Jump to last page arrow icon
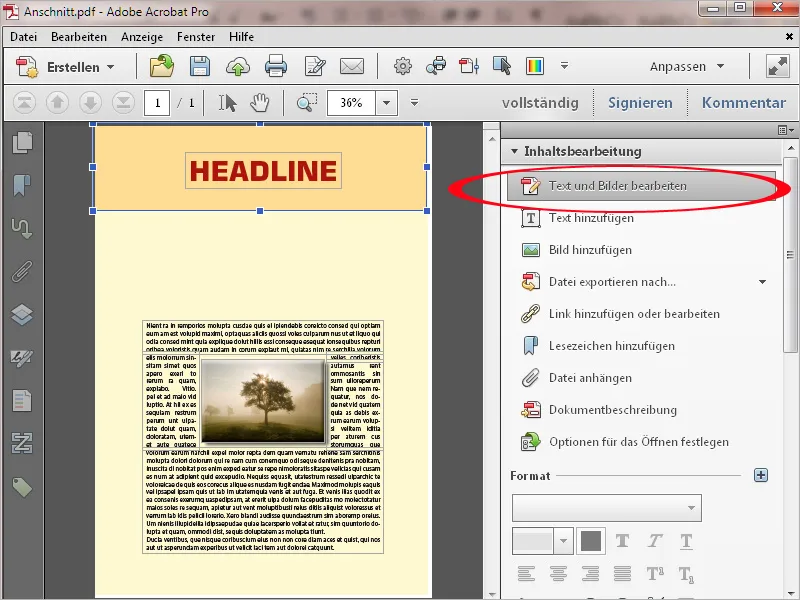The width and height of the screenshot is (800, 600). 123,103
